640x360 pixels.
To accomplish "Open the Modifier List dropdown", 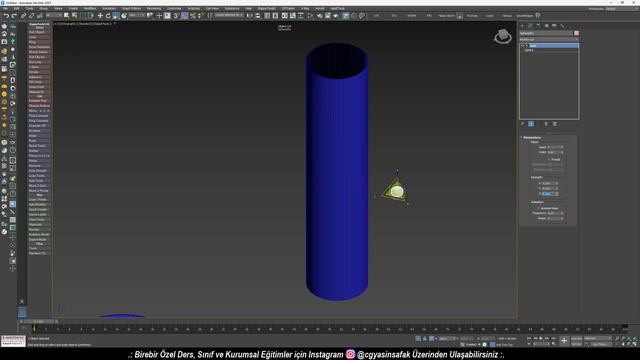I will coord(549,40).
